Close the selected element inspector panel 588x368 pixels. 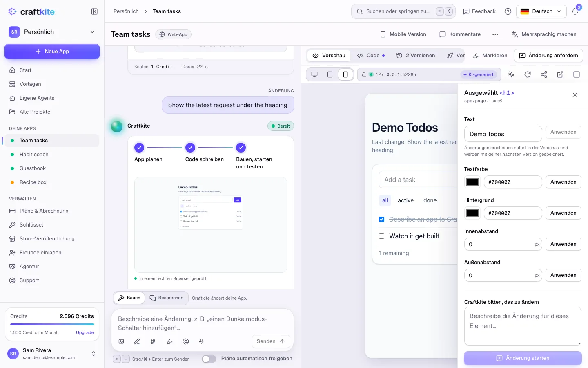coord(575,95)
